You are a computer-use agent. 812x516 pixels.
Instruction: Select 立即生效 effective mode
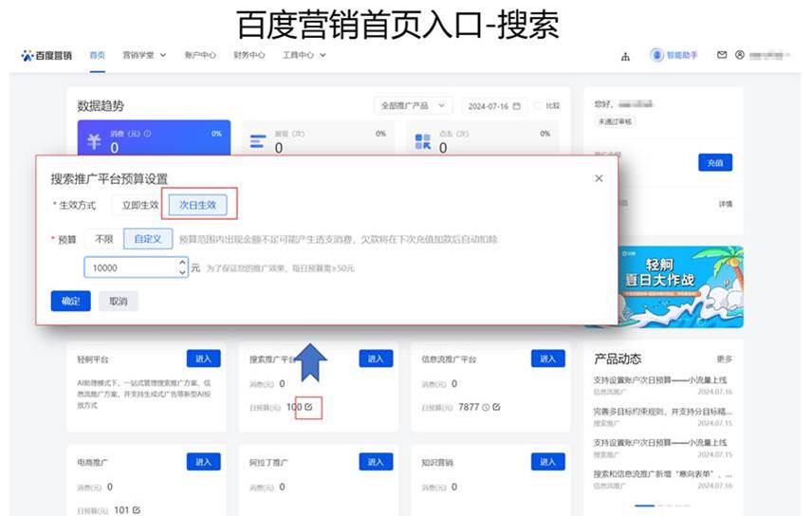139,205
